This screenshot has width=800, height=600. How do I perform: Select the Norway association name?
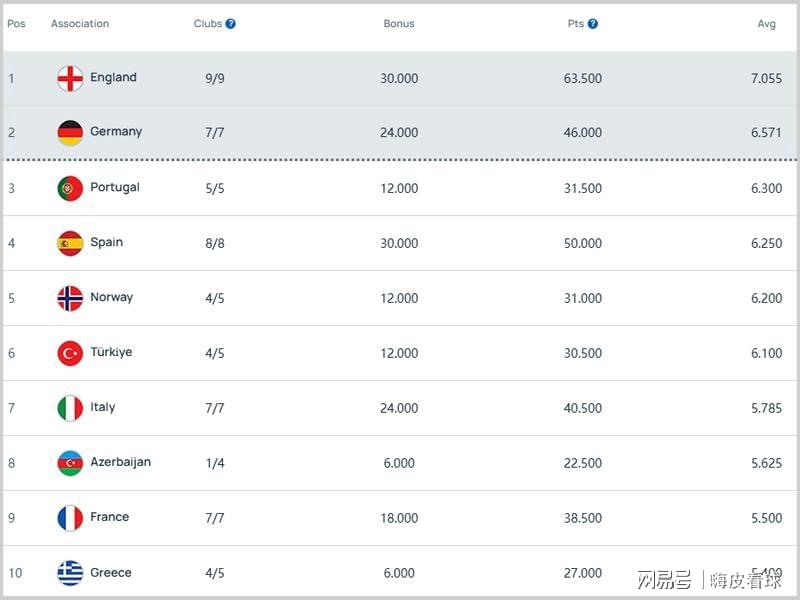112,297
